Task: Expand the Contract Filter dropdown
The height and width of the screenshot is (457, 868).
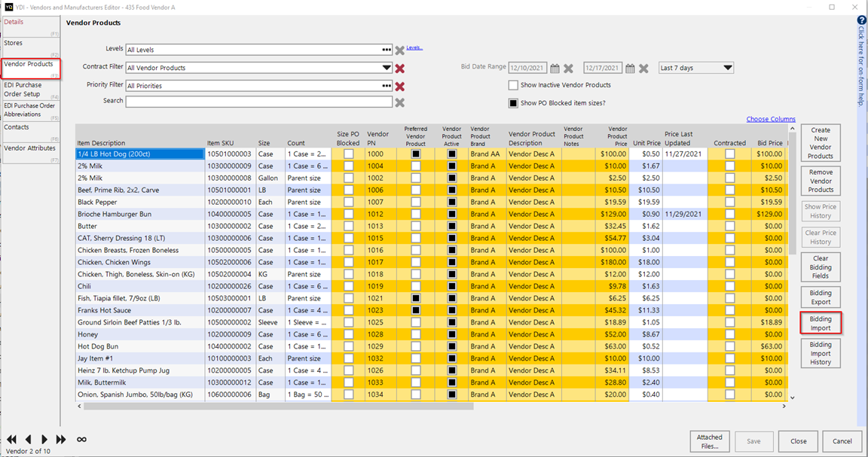Action: [x=387, y=68]
